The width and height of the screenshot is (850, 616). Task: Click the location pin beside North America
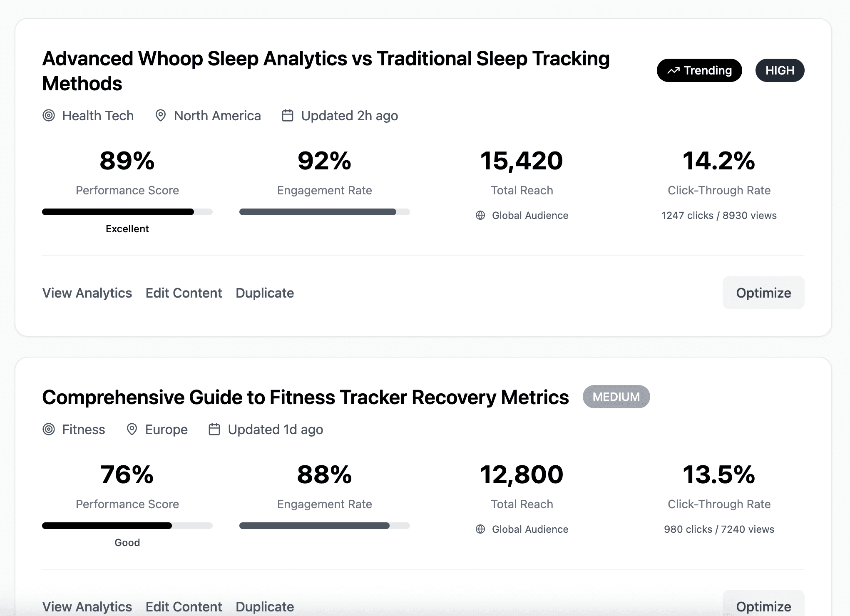(x=161, y=116)
